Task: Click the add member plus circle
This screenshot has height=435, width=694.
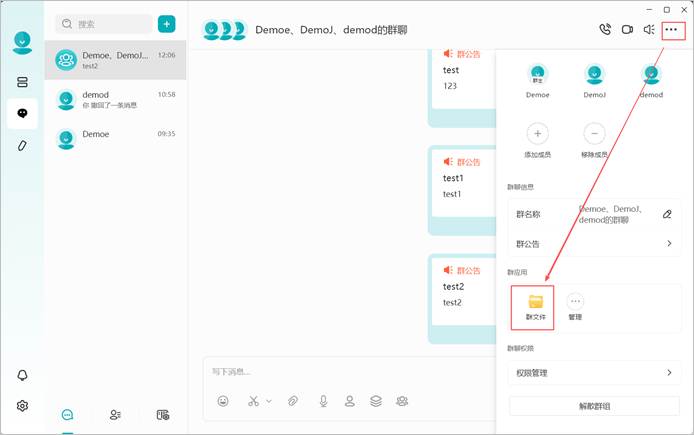Action: click(537, 133)
